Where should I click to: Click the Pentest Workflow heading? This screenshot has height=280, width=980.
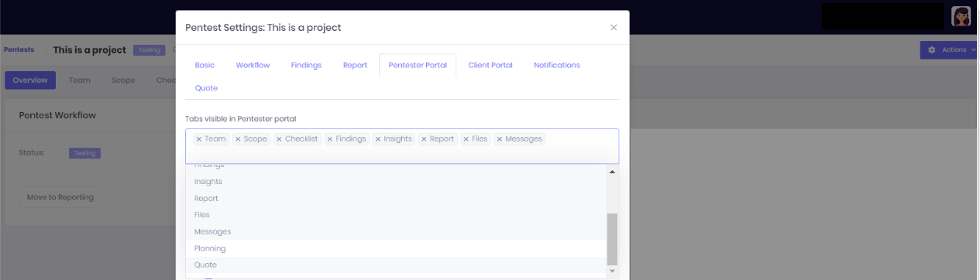coord(57,115)
